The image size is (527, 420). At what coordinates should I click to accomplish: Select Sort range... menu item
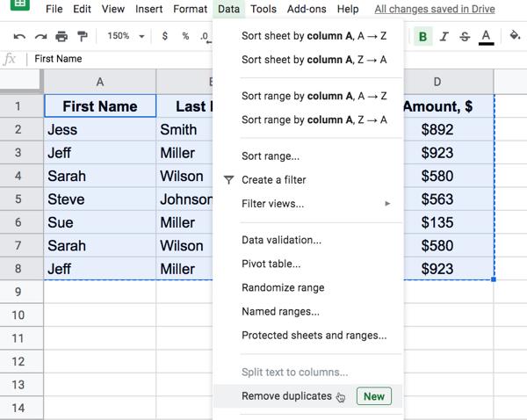(x=308, y=156)
